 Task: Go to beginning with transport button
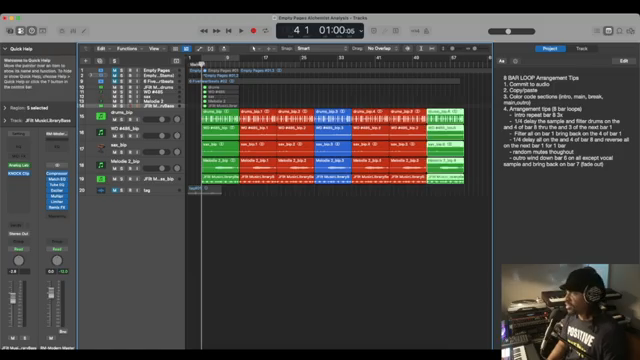pyautogui.click(x=229, y=31)
